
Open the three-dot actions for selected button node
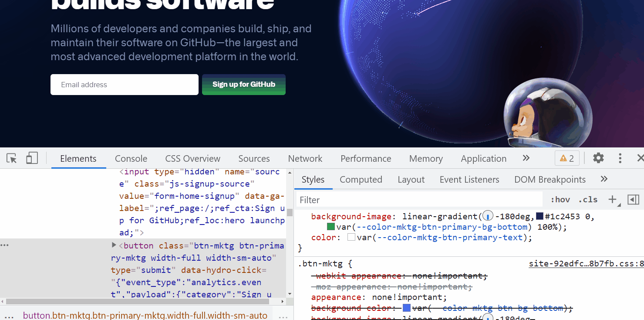4,245
